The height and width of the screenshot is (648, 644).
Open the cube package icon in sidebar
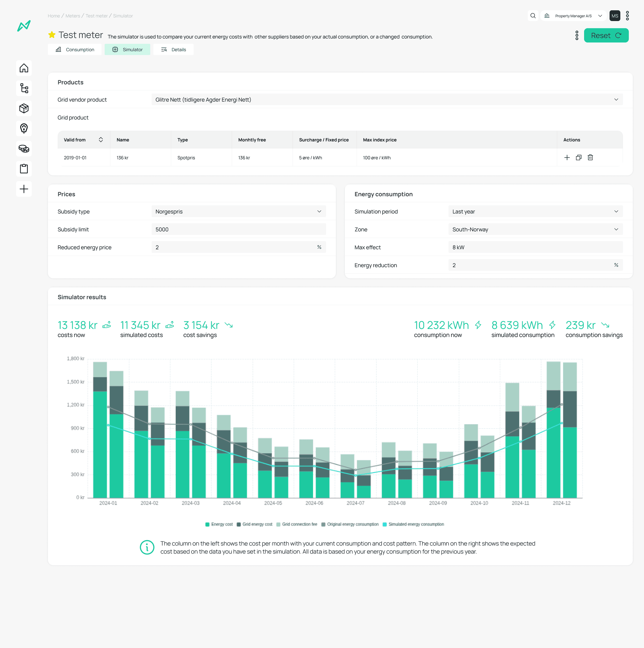tap(24, 108)
